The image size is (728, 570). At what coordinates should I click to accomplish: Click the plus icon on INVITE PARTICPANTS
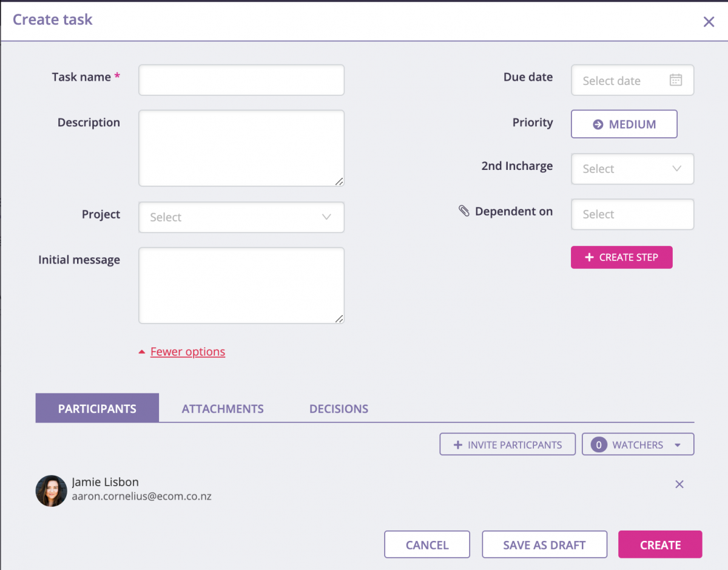pos(459,444)
